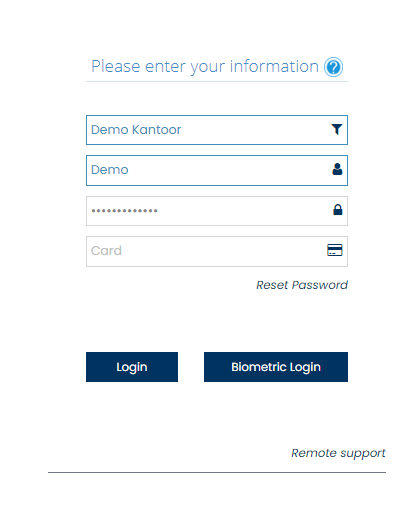Screen dimensions: 405x507
Task: Click the divider line under Remote support
Action: 217,472
